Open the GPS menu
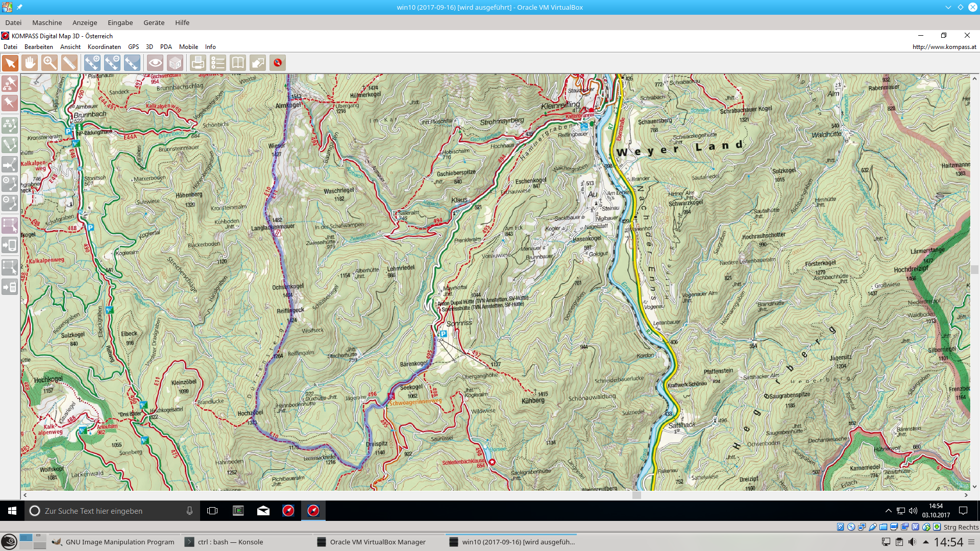 [x=133, y=47]
